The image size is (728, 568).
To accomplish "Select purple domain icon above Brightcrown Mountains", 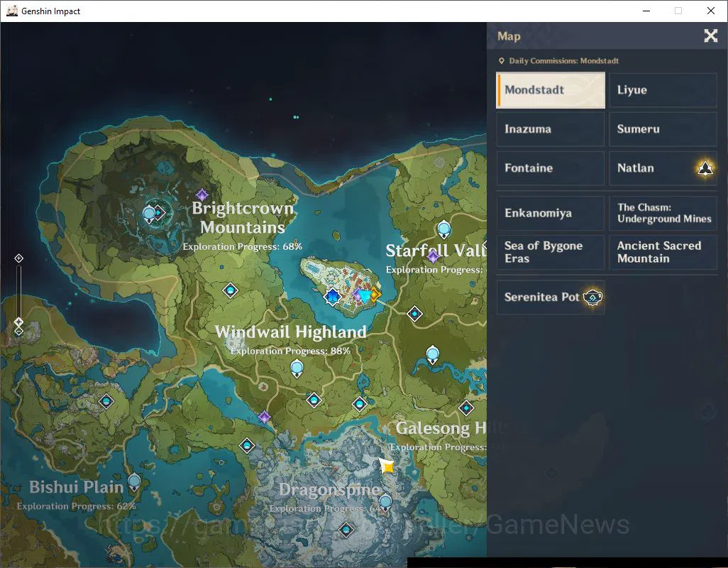I will coord(202,195).
